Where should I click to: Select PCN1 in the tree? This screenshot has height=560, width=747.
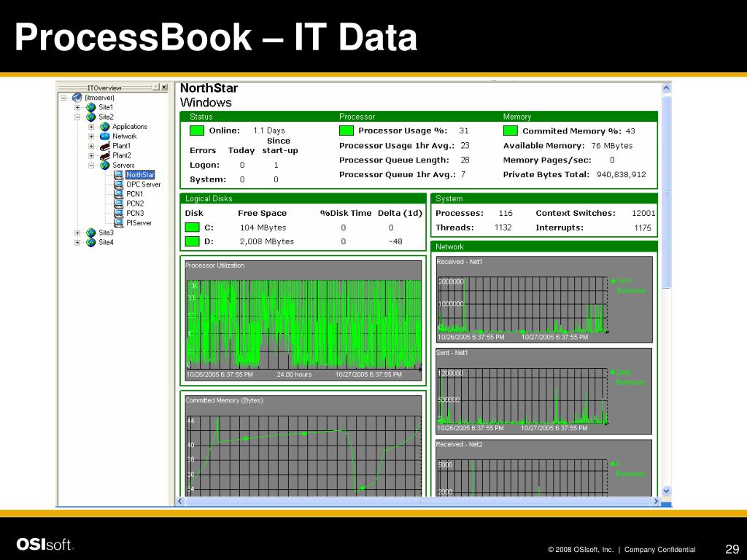coord(135,194)
